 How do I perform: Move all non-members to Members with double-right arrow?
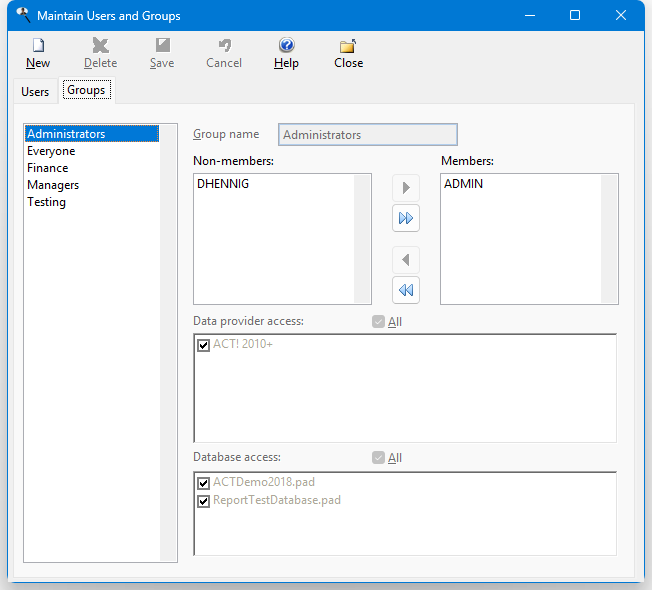(x=406, y=218)
